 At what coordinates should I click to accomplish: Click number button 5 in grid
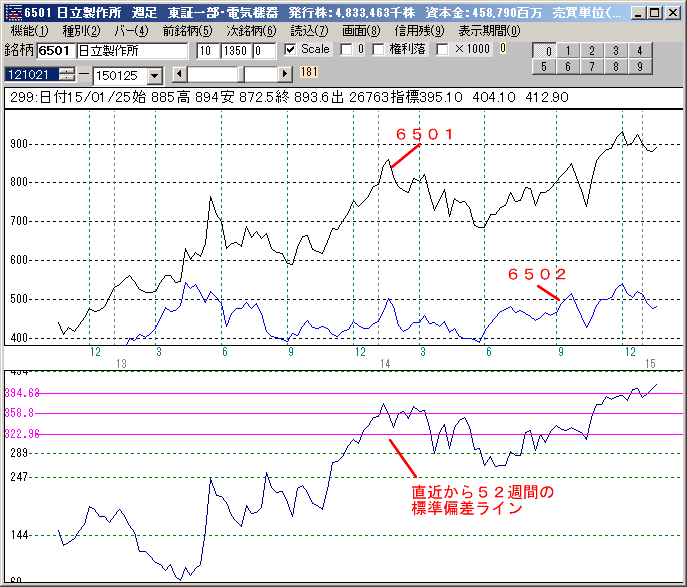click(544, 67)
